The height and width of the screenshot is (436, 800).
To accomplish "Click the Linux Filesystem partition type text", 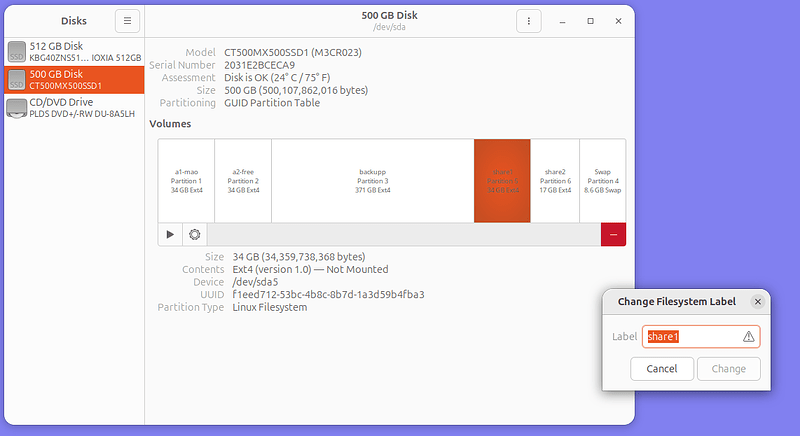I will pyautogui.click(x=270, y=307).
